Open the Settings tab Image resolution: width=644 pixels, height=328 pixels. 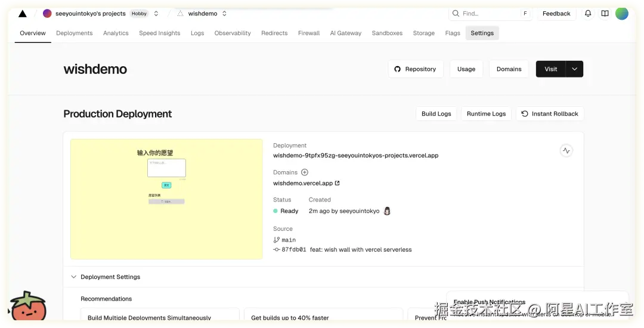click(482, 33)
